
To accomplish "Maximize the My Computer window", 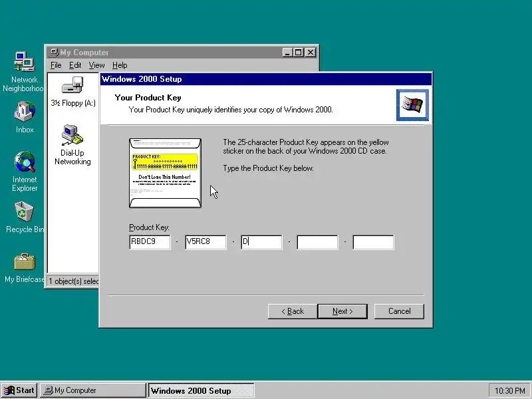I will click(x=298, y=53).
